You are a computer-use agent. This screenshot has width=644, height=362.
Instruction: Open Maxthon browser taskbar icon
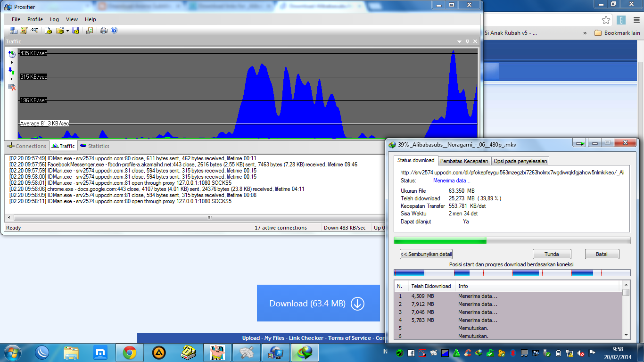pyautogui.click(x=100, y=352)
